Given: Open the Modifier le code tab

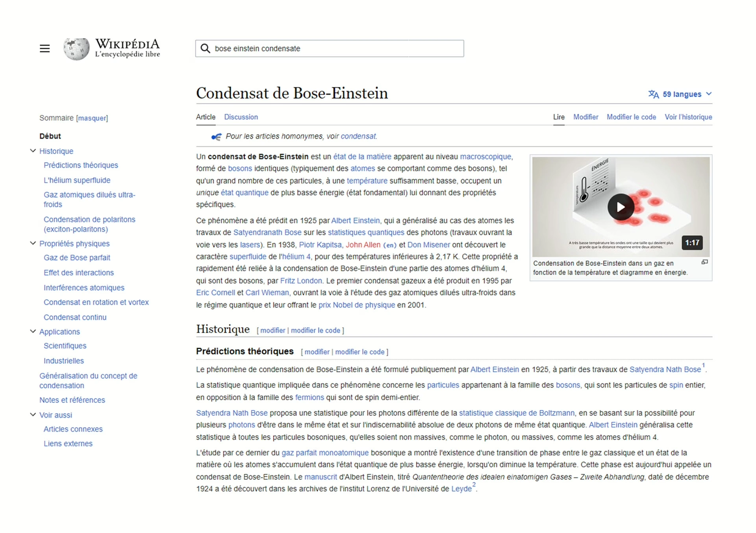Looking at the screenshot, I should point(631,117).
